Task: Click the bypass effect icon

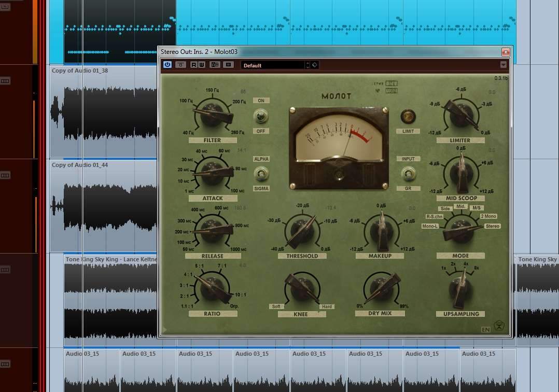Action: click(181, 64)
